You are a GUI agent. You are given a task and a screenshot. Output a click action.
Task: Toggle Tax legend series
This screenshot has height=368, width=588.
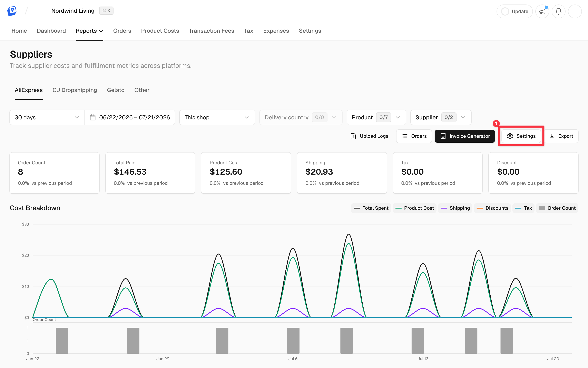pos(523,208)
